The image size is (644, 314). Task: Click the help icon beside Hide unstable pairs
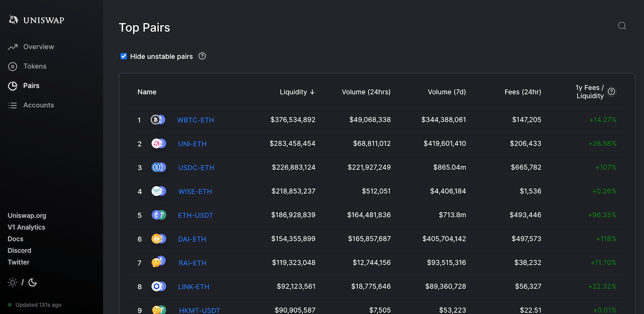point(202,56)
